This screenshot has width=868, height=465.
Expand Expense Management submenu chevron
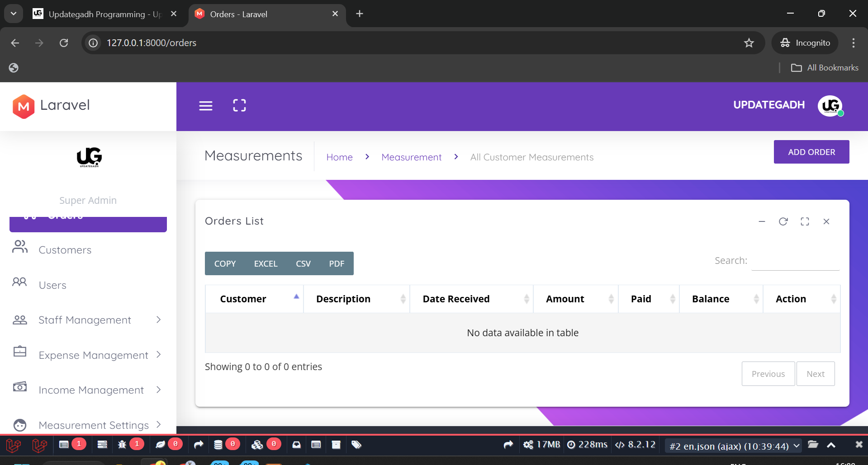(158, 355)
